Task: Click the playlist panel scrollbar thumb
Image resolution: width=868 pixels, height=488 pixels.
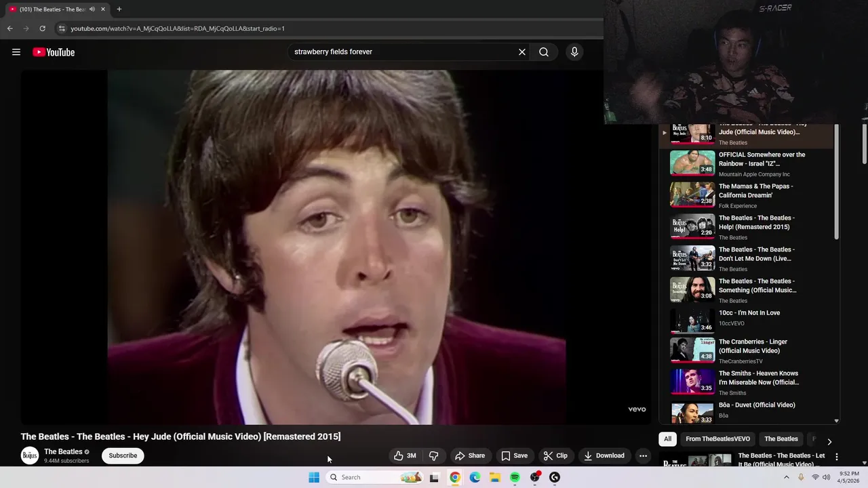Action: pos(837,182)
